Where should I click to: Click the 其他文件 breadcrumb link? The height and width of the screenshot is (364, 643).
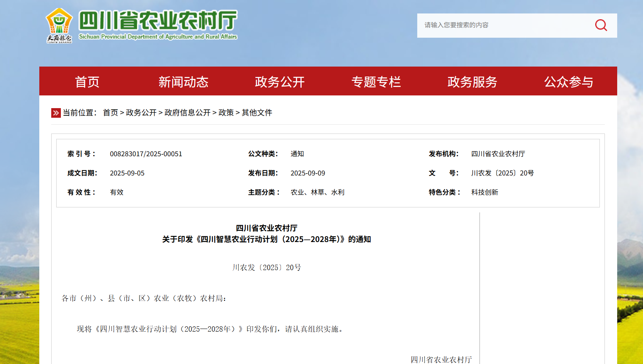pos(257,113)
